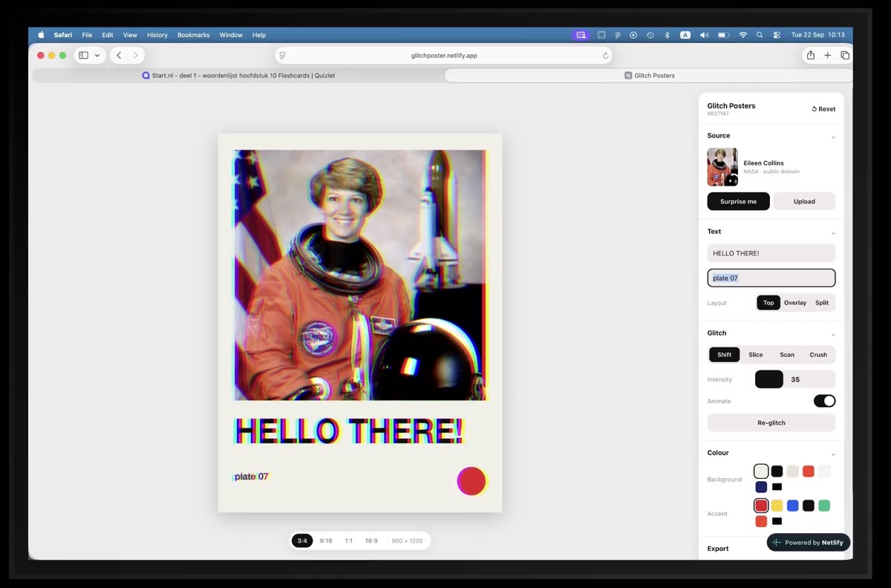Select the Split layout option
The image size is (891, 588).
[822, 303]
